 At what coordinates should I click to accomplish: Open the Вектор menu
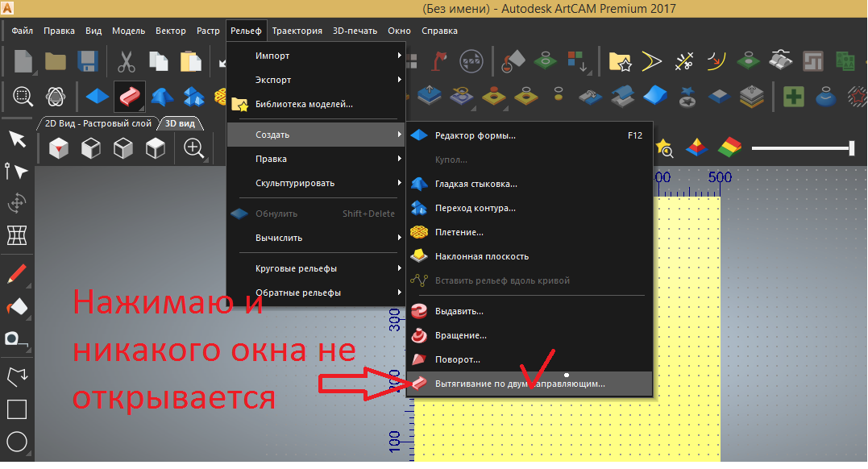(171, 31)
